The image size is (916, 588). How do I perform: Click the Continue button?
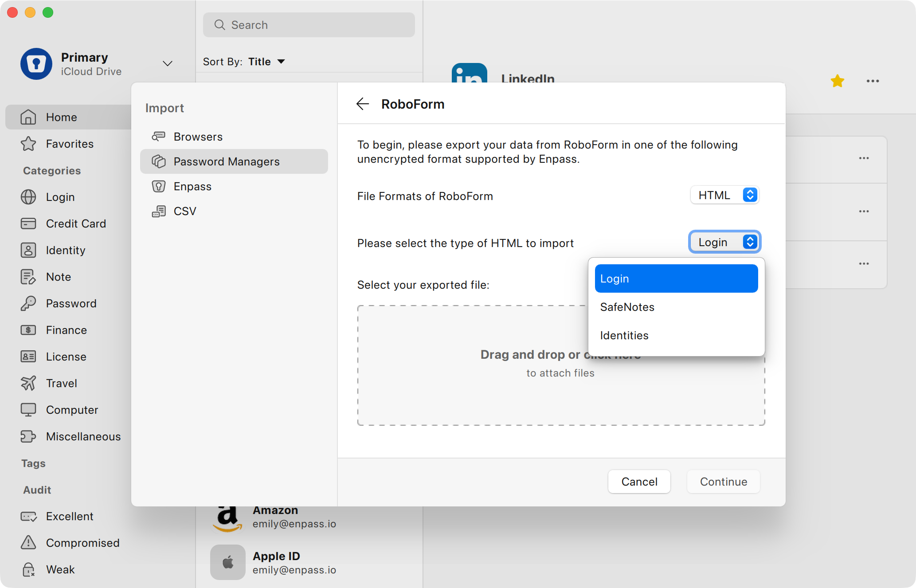pyautogui.click(x=724, y=482)
